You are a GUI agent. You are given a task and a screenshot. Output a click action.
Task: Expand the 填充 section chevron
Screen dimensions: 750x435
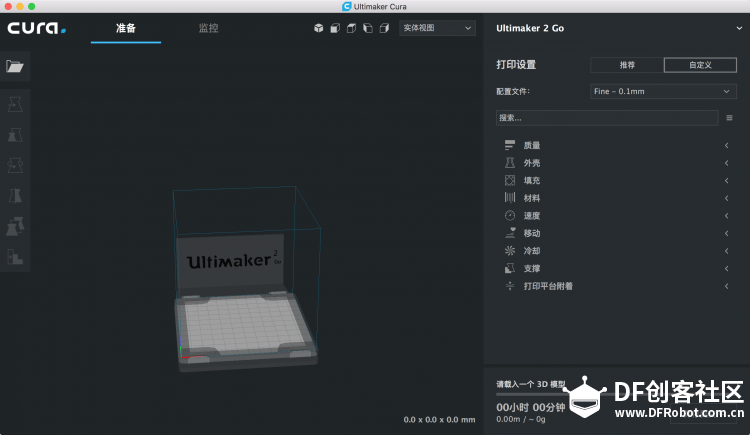(726, 180)
